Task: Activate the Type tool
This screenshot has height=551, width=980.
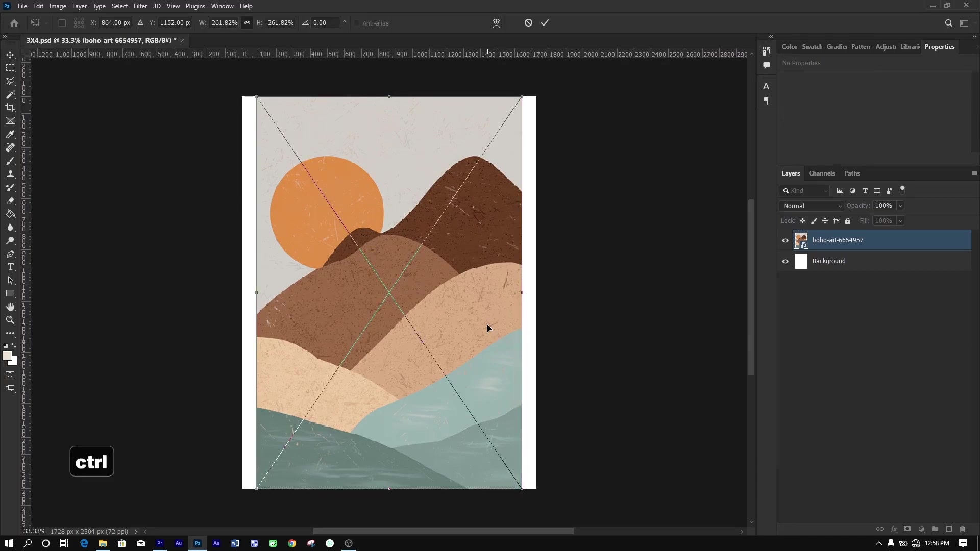Action: coord(10,267)
